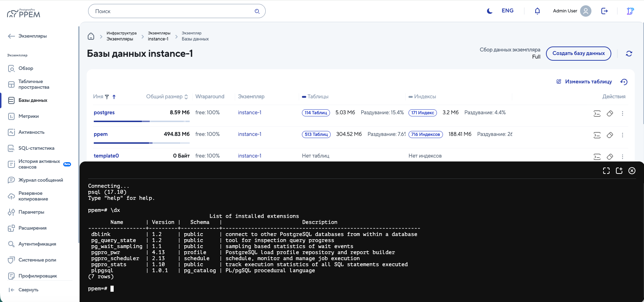Click the 171 Индекс badge
This screenshot has width=644, height=302.
click(423, 113)
